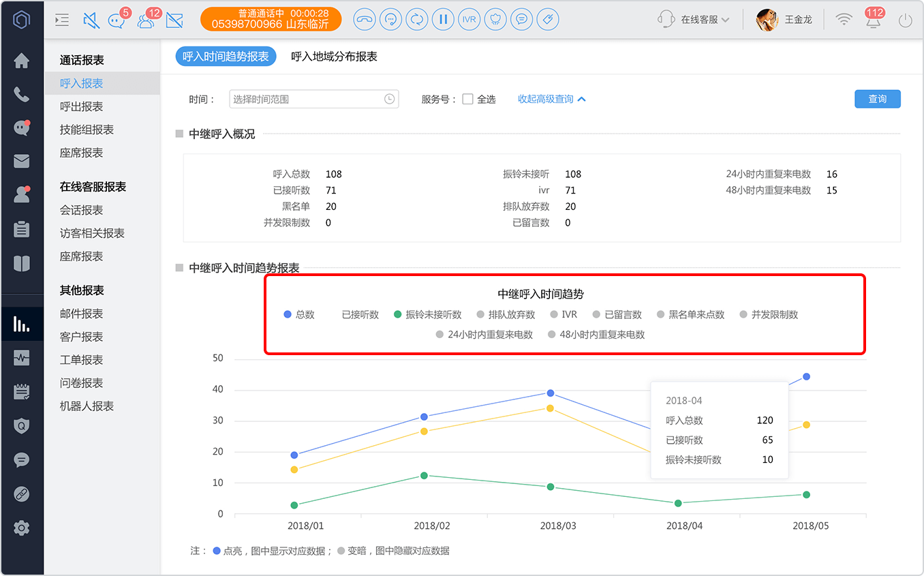924x576 pixels.
Task: Switch to the 呼入地域分布报表 tab
Action: (x=334, y=57)
